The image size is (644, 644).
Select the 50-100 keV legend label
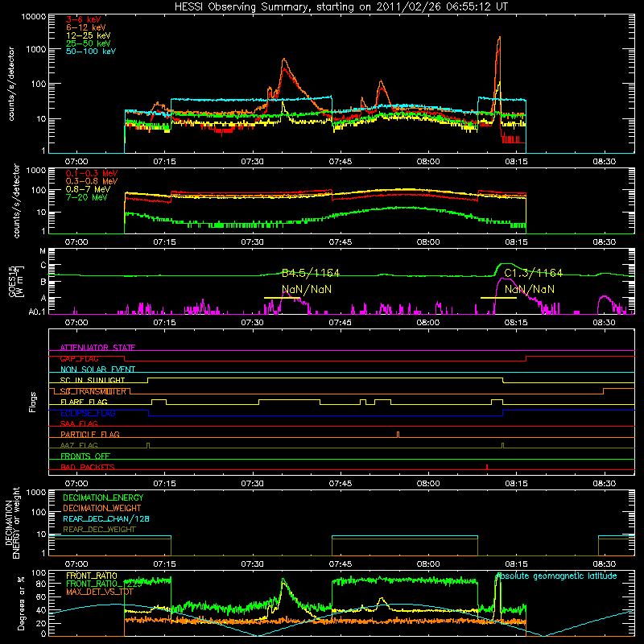point(91,52)
